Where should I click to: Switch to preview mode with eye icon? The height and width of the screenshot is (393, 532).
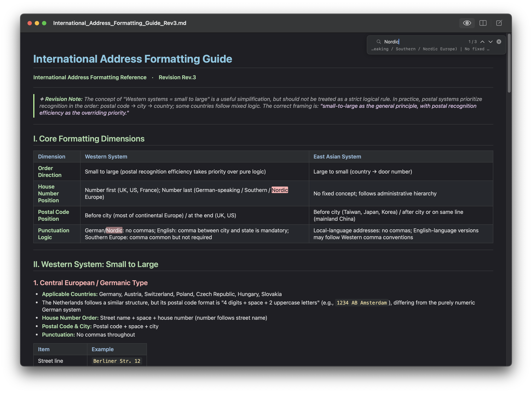coord(467,23)
